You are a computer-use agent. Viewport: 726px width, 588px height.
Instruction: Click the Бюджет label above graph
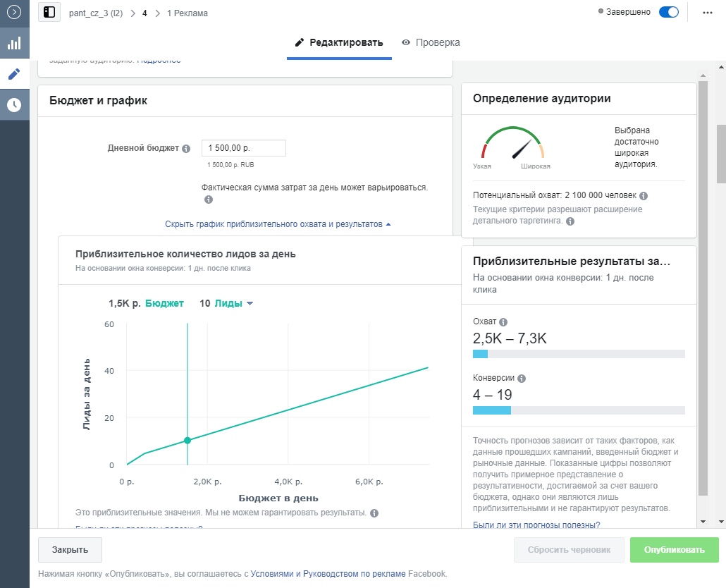point(164,303)
